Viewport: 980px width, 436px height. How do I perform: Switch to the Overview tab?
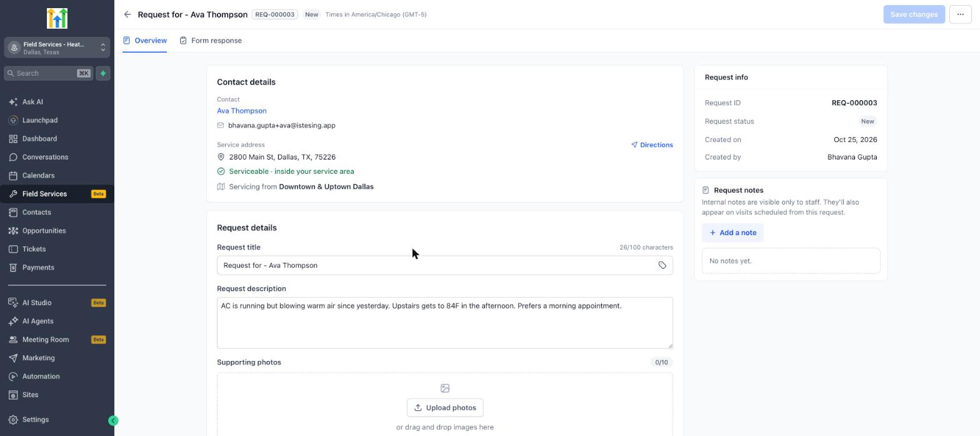[144, 41]
